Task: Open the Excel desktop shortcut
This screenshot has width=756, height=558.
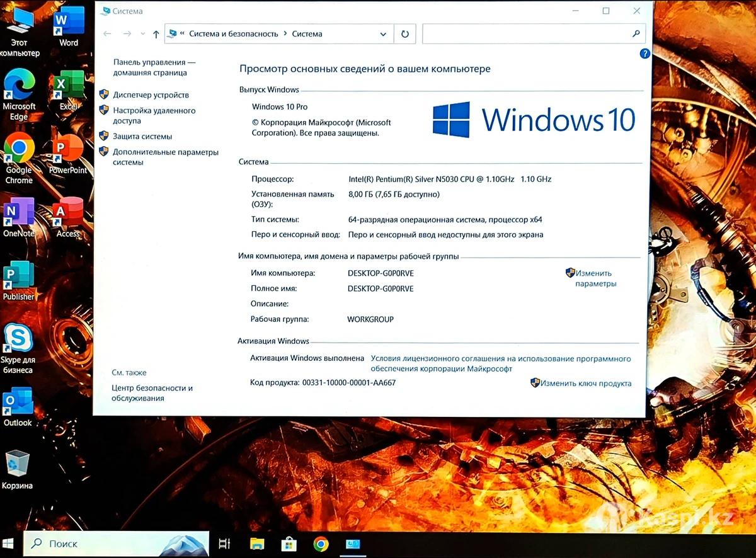Action: coord(69,91)
